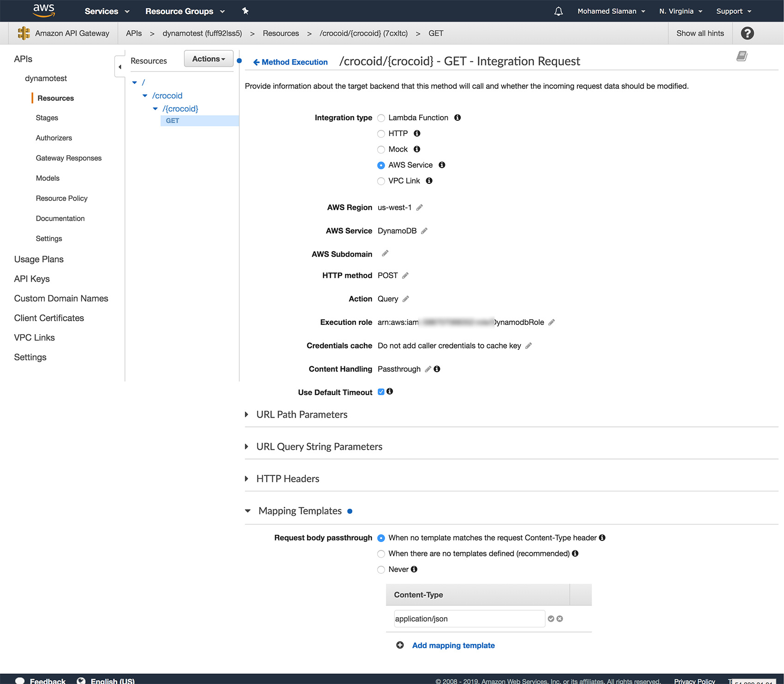
Task: Open dynamotest (fuff92lss5) breadcrumb link
Action: click(x=202, y=33)
